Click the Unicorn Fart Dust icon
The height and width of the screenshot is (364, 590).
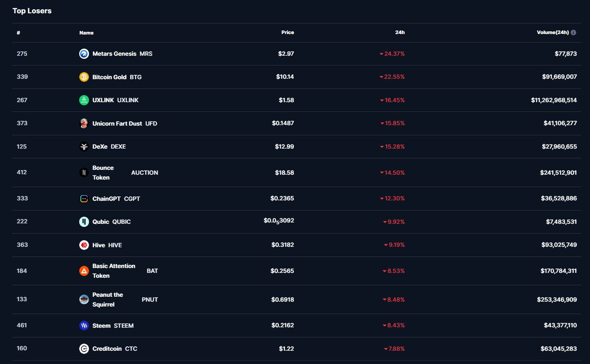(x=84, y=123)
